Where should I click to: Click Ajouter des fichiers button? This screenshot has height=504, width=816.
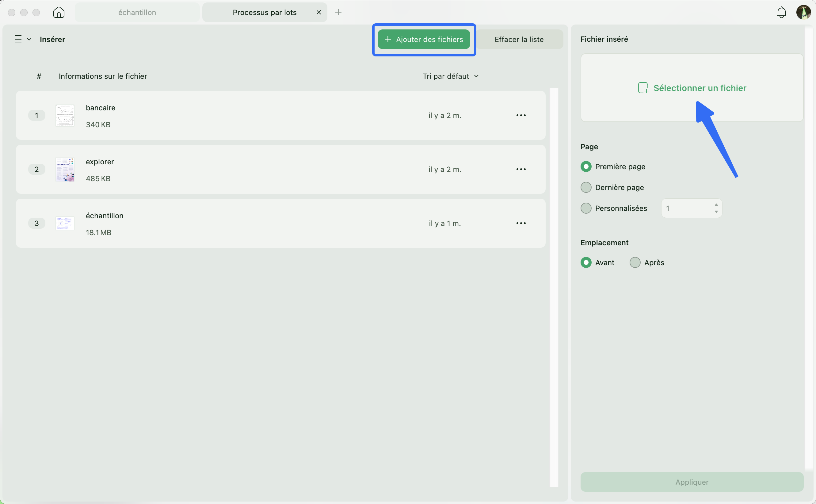424,39
